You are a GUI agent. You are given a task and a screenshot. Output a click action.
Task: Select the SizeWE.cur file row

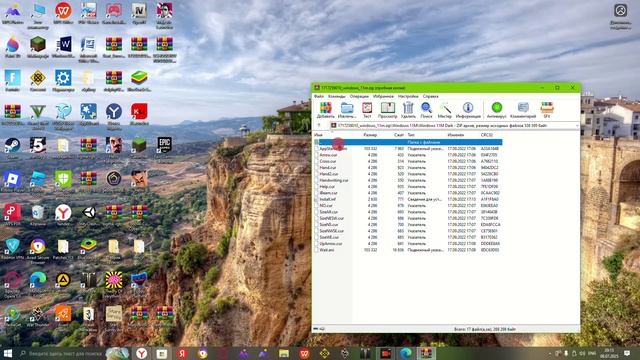pyautogui.click(x=407, y=237)
